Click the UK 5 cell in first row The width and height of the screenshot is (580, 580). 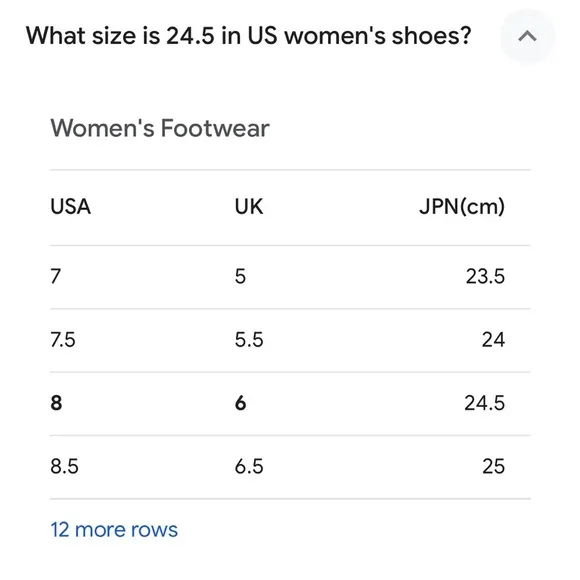click(x=240, y=276)
